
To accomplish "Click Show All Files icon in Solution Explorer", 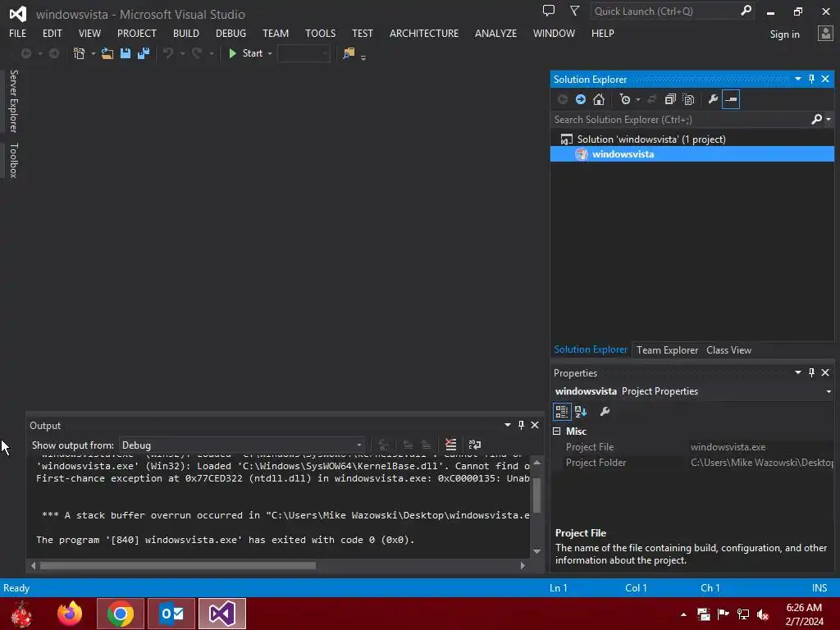I will click(689, 99).
